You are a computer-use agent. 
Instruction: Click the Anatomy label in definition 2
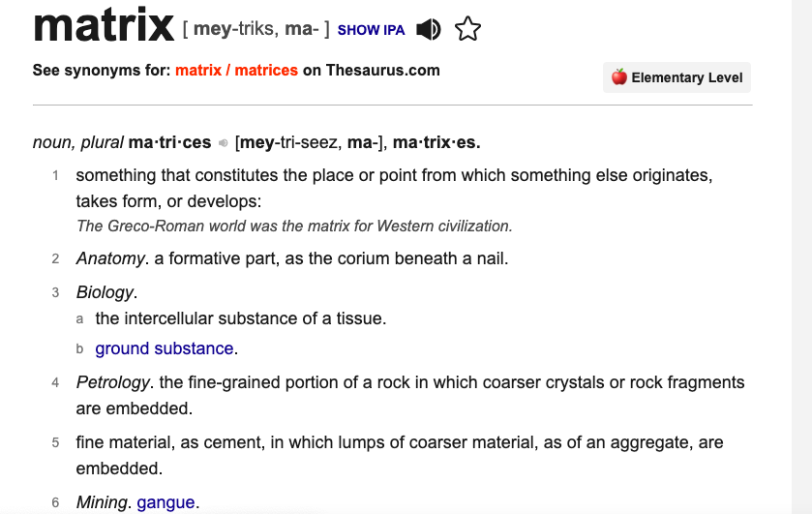pyautogui.click(x=110, y=258)
